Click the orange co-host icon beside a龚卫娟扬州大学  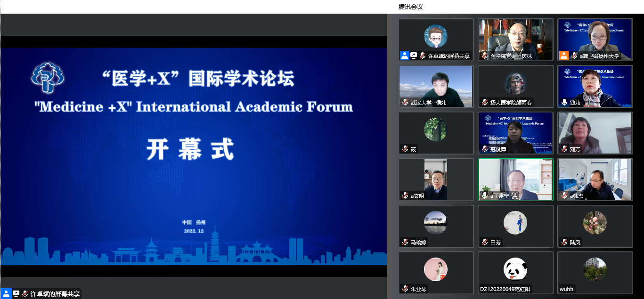564,56
